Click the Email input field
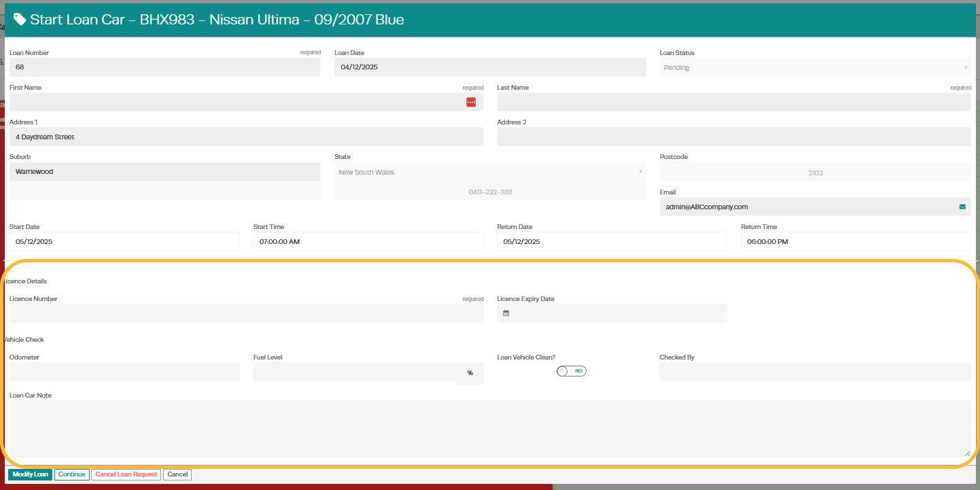 click(x=816, y=207)
